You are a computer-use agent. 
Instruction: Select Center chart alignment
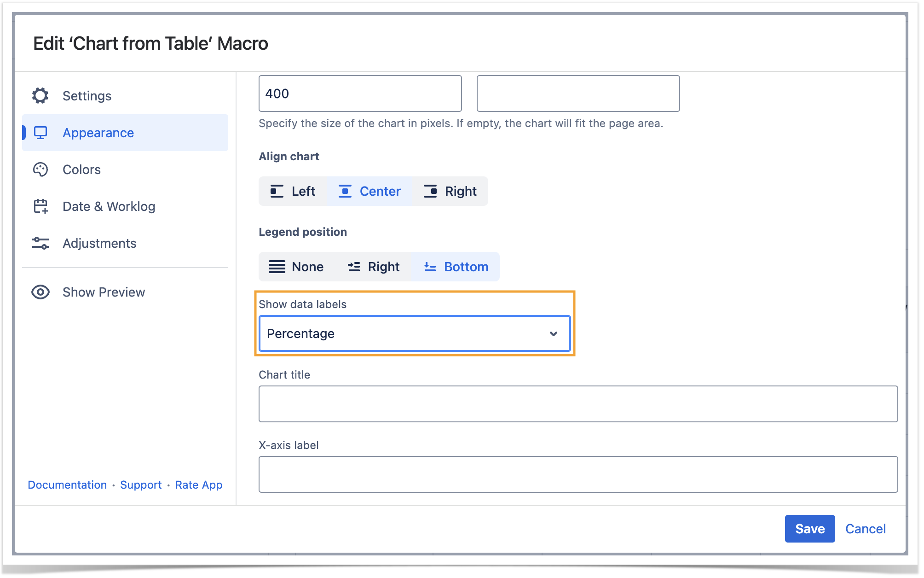point(370,191)
